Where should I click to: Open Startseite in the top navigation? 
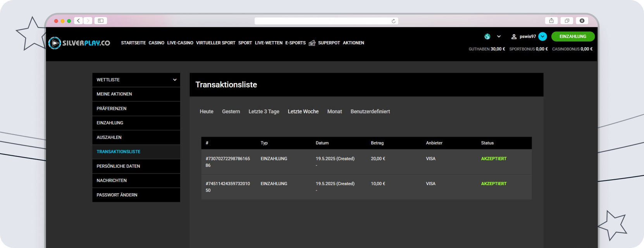[x=133, y=43]
